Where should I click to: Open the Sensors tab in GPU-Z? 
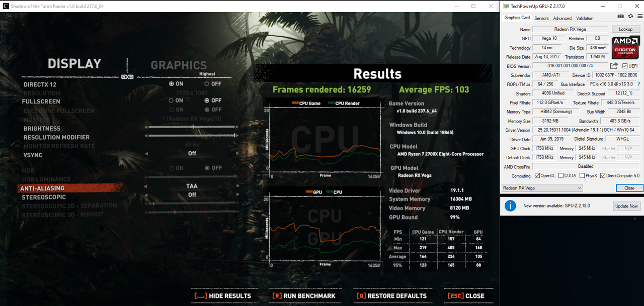click(541, 18)
